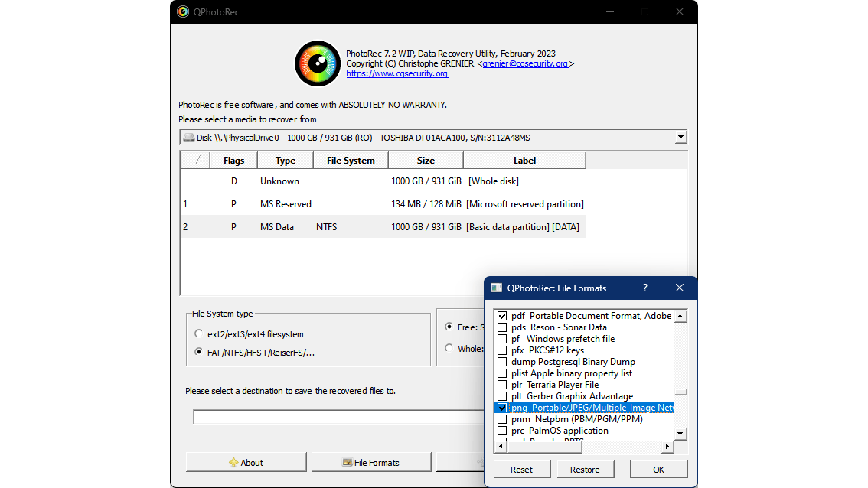Open the About dialog
Image resolution: width=868 pixels, height=488 pixels.
click(246, 462)
